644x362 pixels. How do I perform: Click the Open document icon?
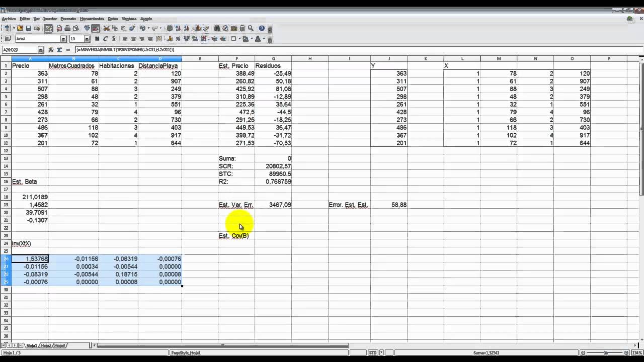coord(20,29)
